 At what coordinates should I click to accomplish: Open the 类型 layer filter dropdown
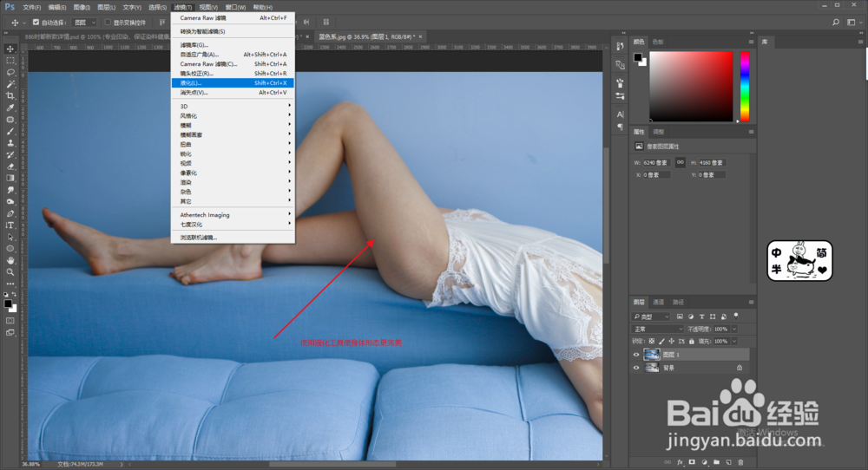point(651,317)
